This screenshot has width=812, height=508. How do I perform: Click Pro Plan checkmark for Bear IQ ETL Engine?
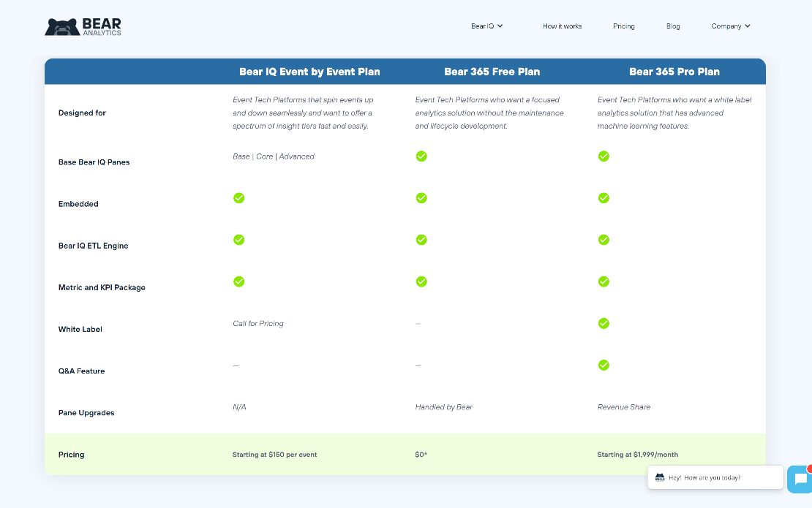(x=604, y=240)
